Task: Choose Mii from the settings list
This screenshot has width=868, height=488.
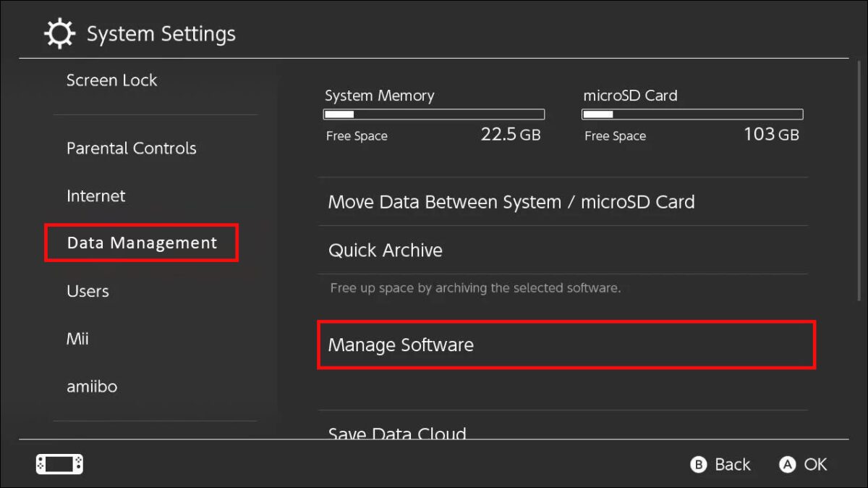Action: click(77, 339)
